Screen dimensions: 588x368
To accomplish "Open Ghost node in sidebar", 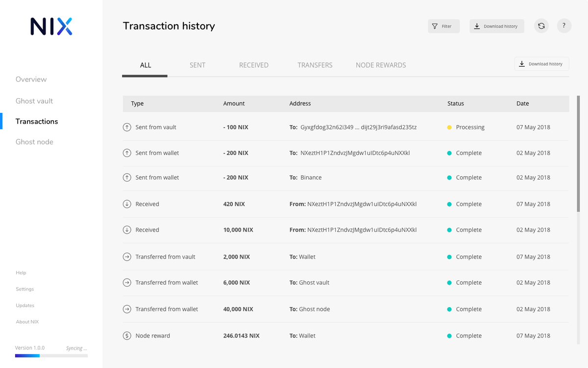I will tap(34, 142).
